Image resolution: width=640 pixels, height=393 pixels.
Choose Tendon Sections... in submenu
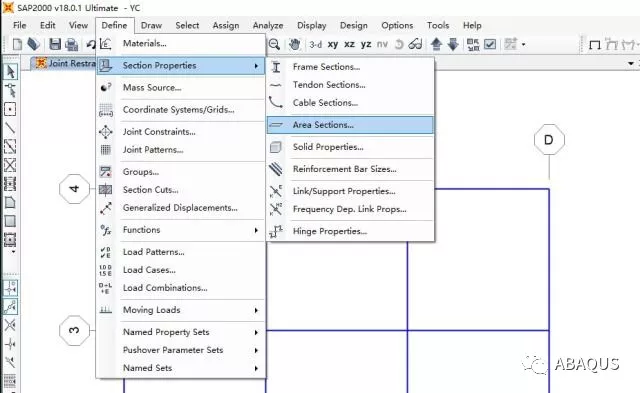(x=350, y=85)
